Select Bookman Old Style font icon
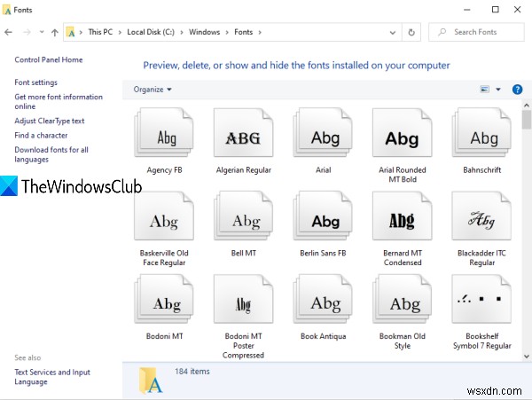The image size is (532, 400). (402, 299)
